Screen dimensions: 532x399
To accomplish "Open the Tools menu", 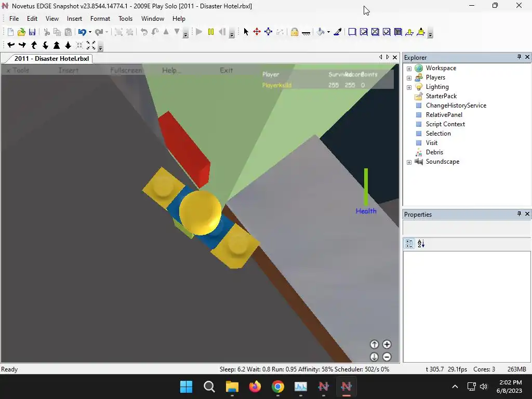I will 125,19.
